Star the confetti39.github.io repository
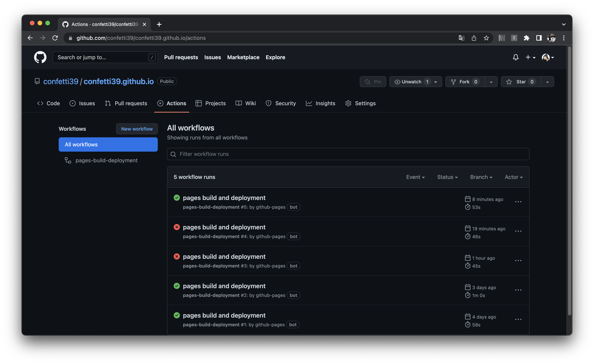 [521, 82]
